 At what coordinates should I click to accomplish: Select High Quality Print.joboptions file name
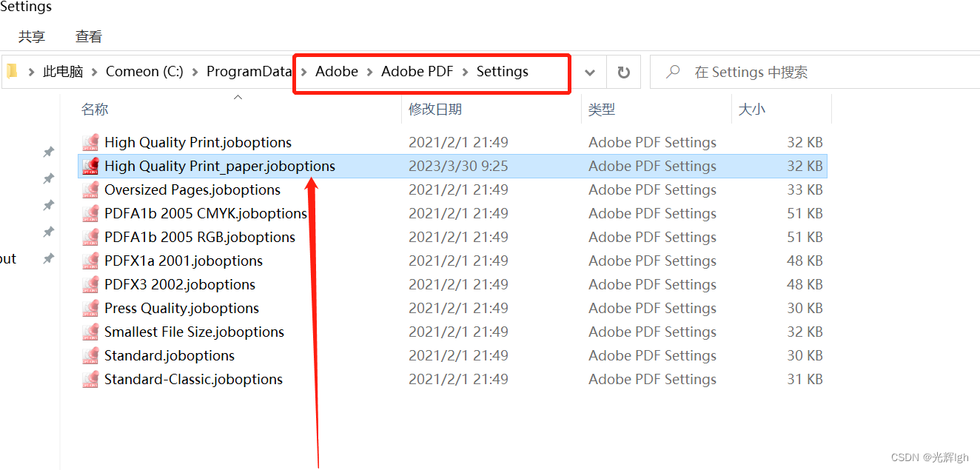[x=198, y=142]
